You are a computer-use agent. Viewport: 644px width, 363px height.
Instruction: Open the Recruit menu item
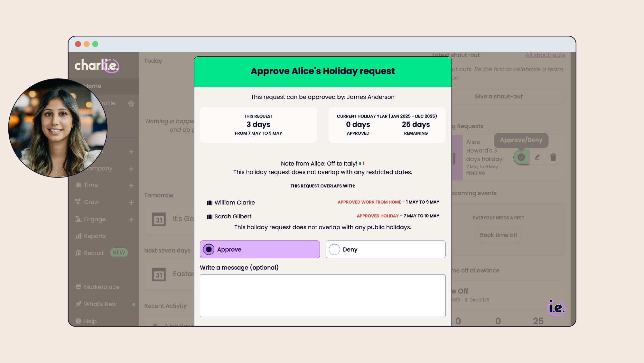(x=94, y=253)
